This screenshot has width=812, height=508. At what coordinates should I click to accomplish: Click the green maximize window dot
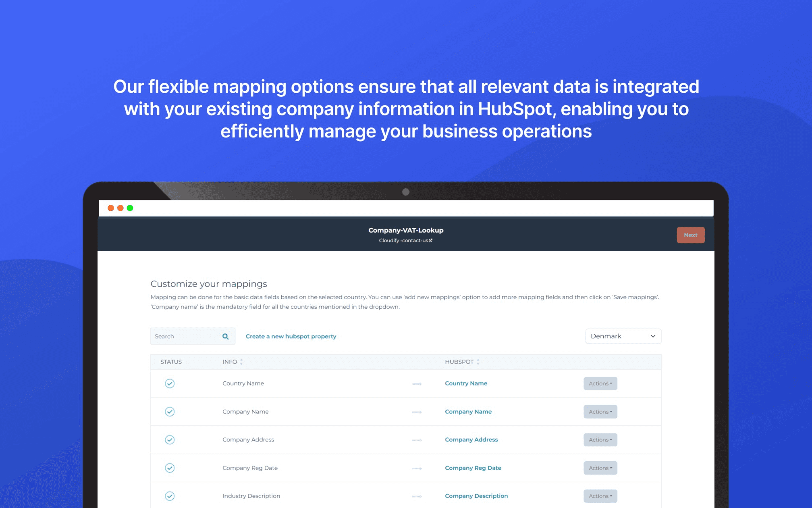130,208
